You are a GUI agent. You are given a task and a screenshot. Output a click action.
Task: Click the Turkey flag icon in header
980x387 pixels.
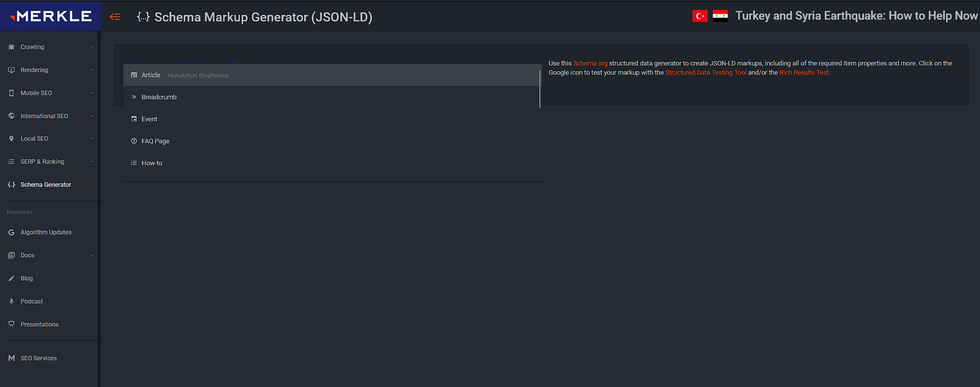(x=700, y=16)
